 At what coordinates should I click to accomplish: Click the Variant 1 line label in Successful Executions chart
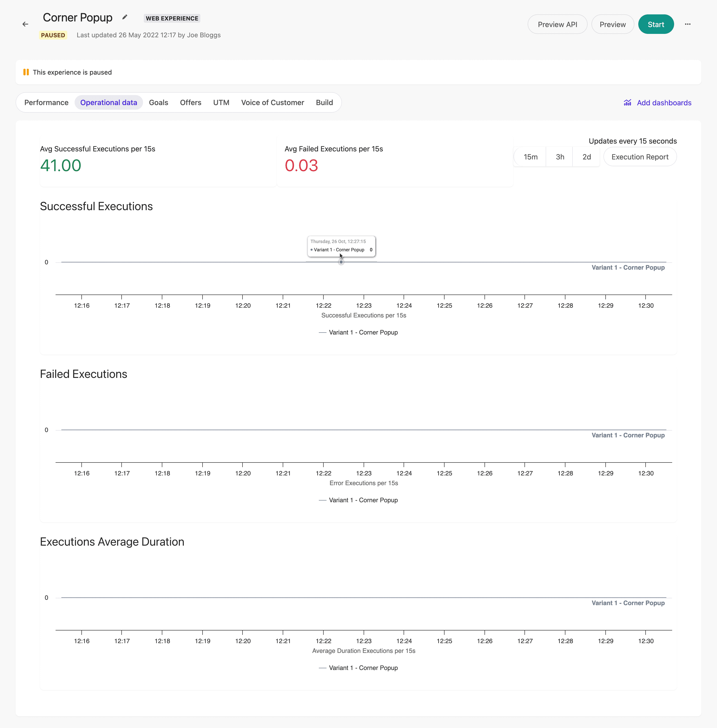[x=628, y=267]
